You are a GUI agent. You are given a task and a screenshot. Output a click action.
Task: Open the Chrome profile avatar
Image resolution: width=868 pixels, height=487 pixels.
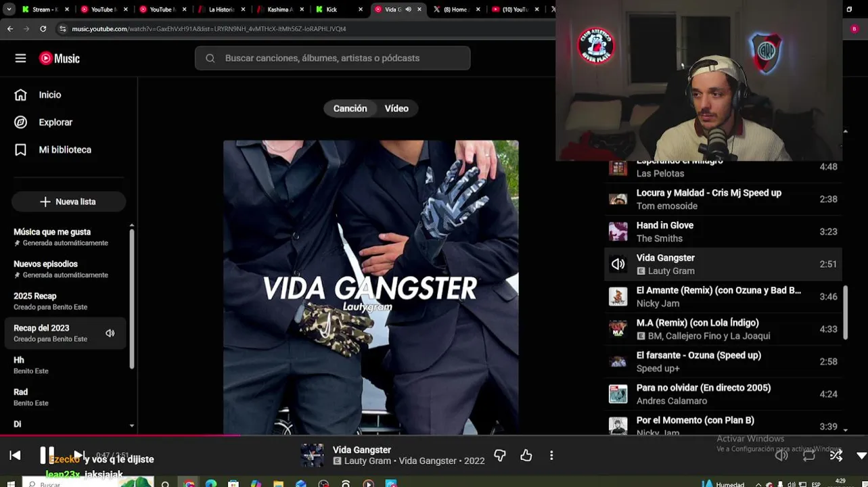tap(854, 29)
